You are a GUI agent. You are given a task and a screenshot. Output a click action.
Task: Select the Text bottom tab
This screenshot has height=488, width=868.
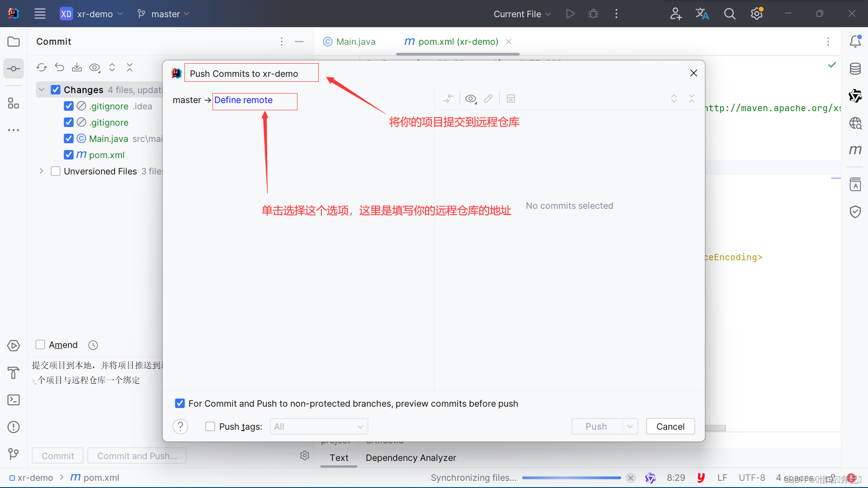[339, 458]
